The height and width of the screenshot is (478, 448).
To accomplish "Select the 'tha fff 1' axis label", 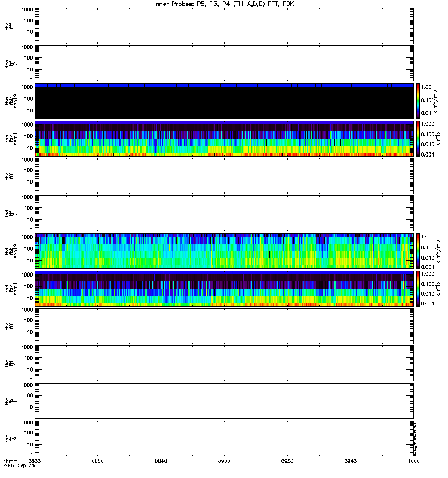I will pos(11,26).
